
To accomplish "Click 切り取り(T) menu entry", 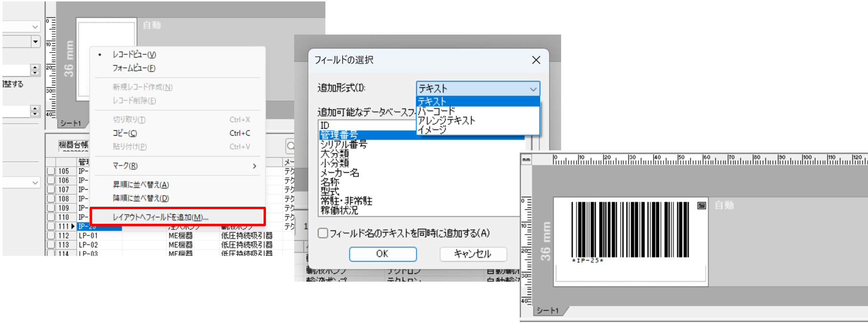I will (129, 120).
